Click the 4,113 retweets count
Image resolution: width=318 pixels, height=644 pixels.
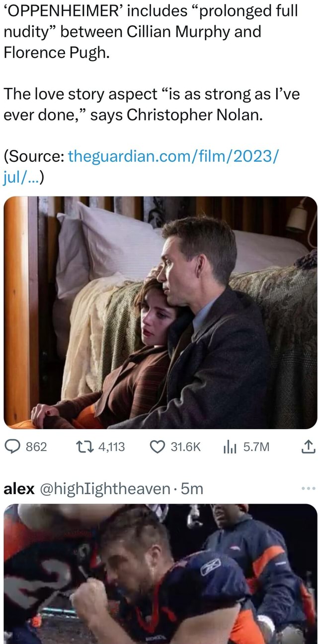click(x=111, y=447)
